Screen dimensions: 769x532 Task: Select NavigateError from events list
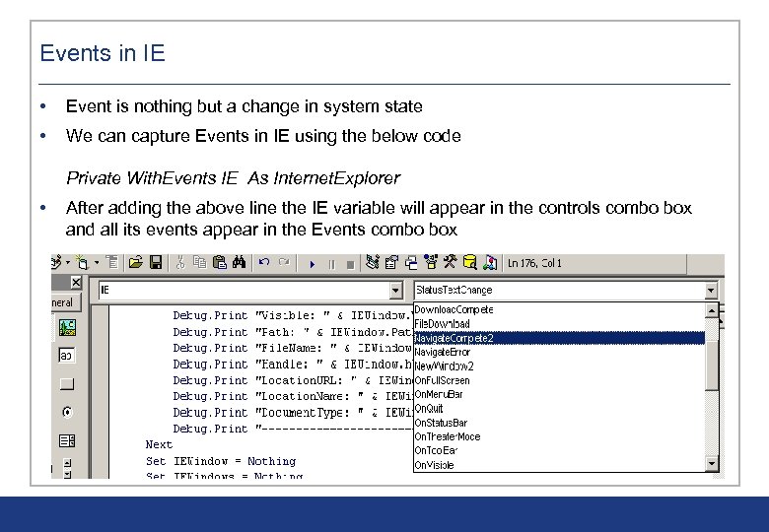(x=559, y=353)
